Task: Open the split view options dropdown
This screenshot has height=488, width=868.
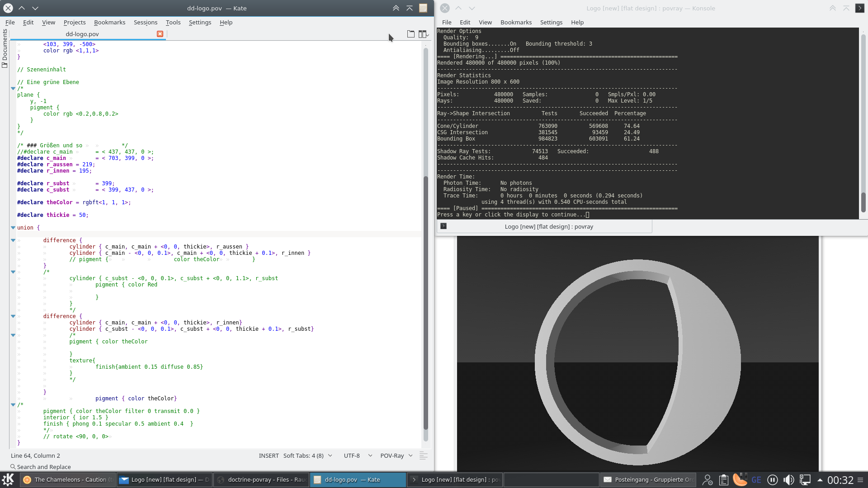Action: 424,34
